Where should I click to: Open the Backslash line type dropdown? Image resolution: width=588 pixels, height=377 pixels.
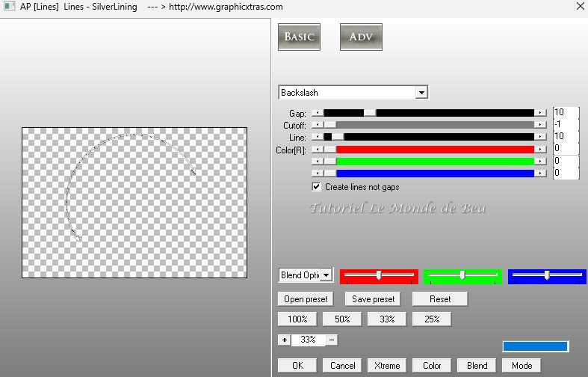tap(421, 92)
